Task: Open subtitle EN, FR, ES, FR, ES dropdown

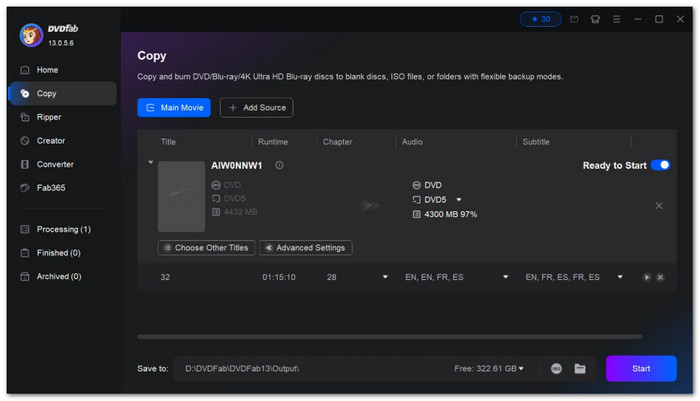Action: 620,277
